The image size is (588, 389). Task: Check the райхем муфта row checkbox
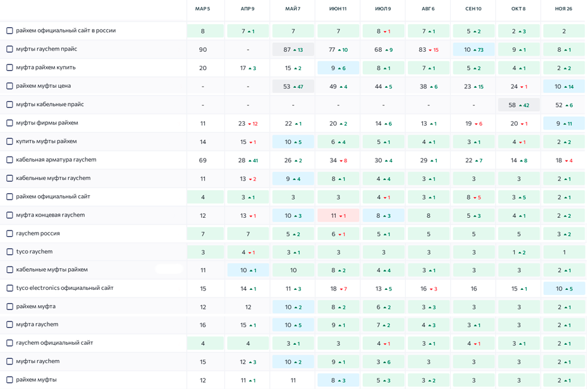click(9, 307)
